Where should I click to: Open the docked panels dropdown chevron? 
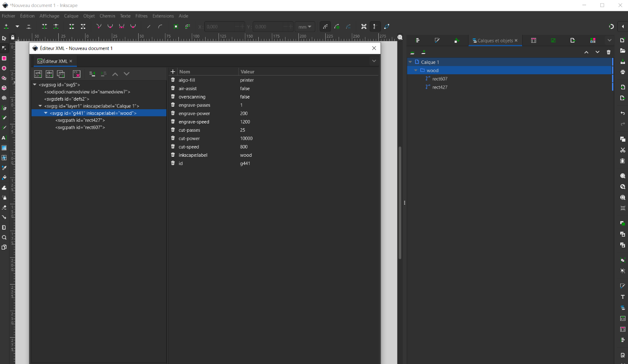609,40
